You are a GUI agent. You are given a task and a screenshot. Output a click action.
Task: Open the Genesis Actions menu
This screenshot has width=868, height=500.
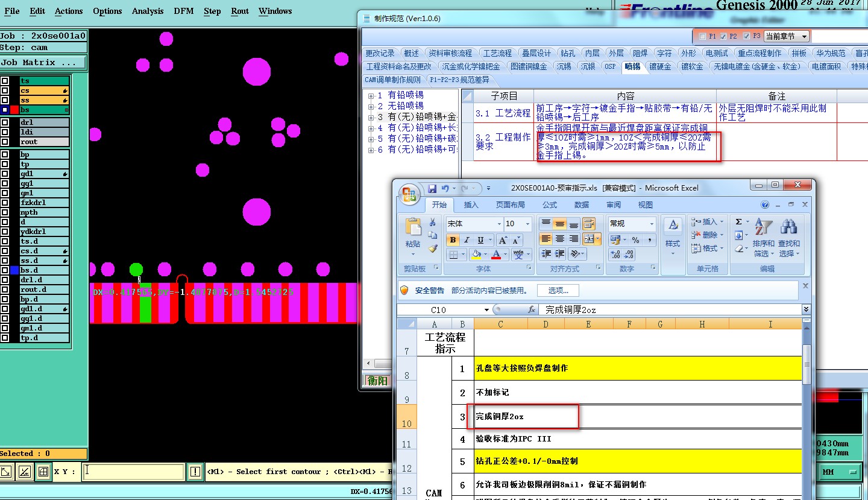pos(69,11)
